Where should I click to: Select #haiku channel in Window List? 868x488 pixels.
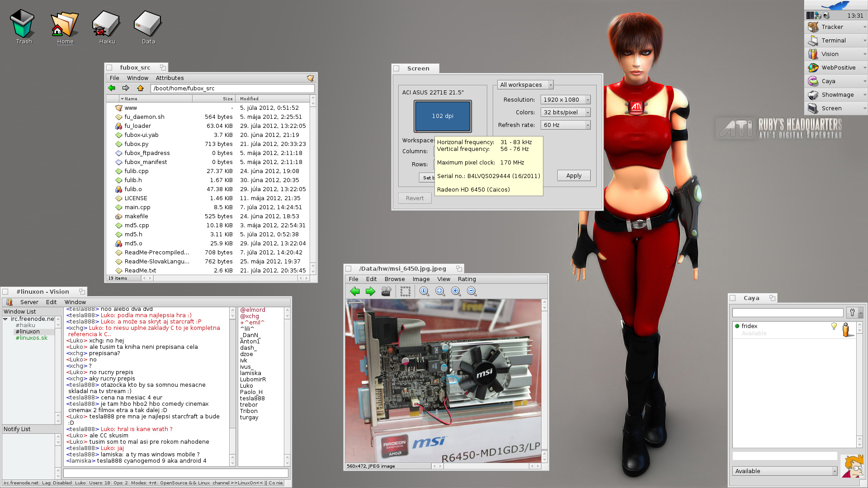25,325
